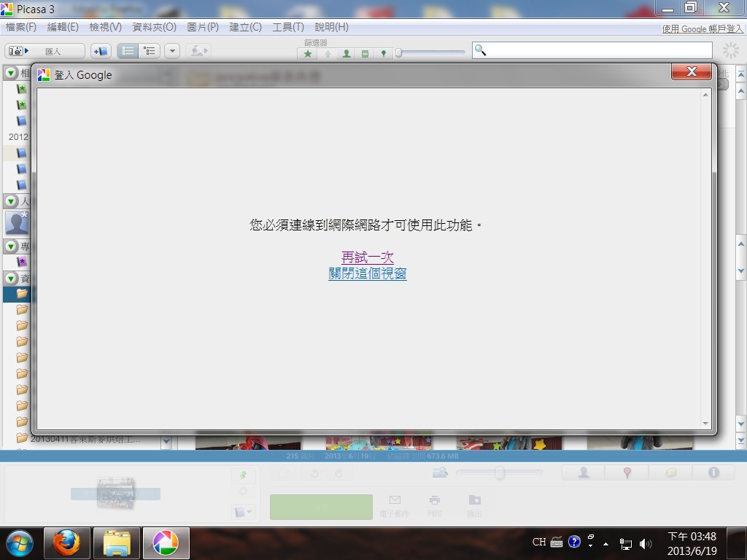Open the add-to-album dropdown in the tray

244,512
